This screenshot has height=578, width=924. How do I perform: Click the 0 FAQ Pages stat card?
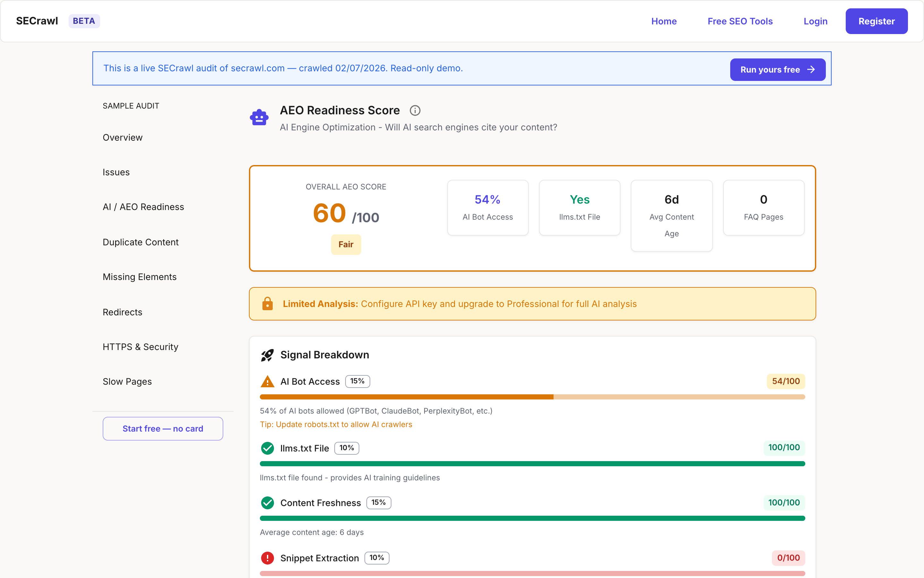click(x=764, y=207)
